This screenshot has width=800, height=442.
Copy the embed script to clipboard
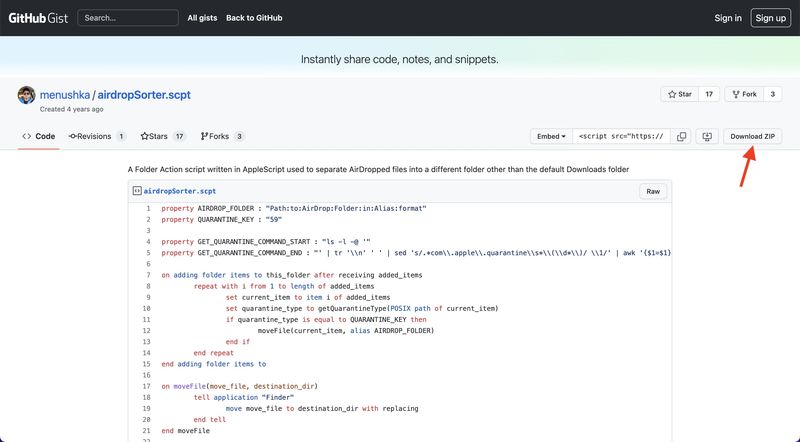tap(681, 136)
